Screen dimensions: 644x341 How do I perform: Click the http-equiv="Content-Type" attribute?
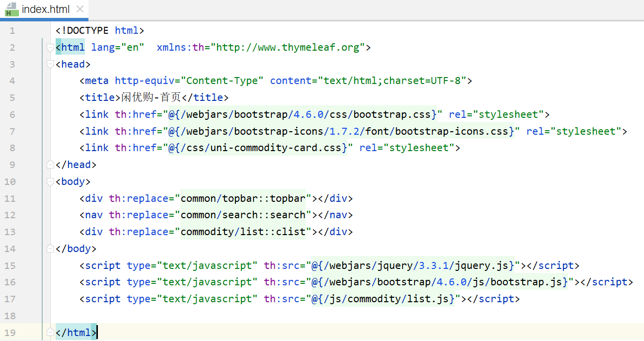click(x=189, y=81)
